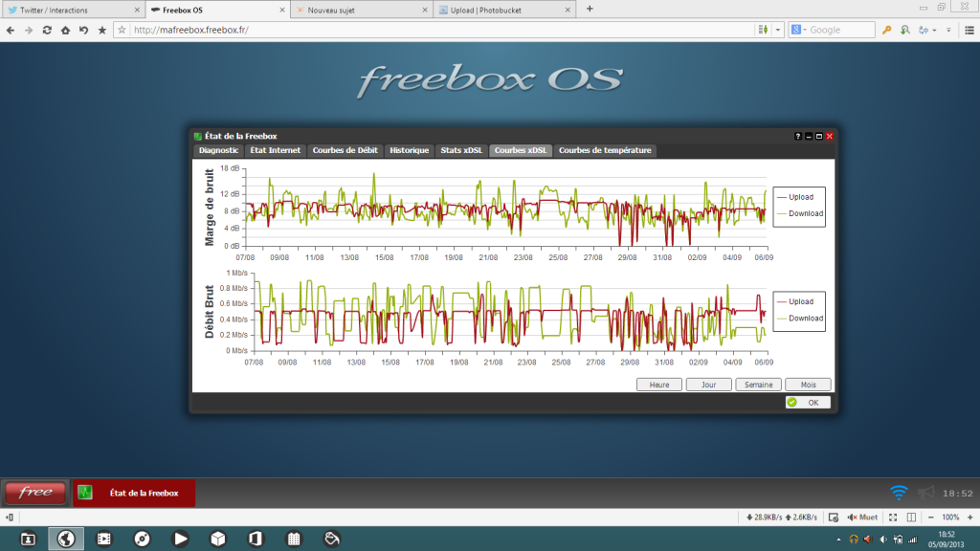Open the Google search engine selector
Screen dimensions: 980x551
pyautogui.click(x=799, y=30)
